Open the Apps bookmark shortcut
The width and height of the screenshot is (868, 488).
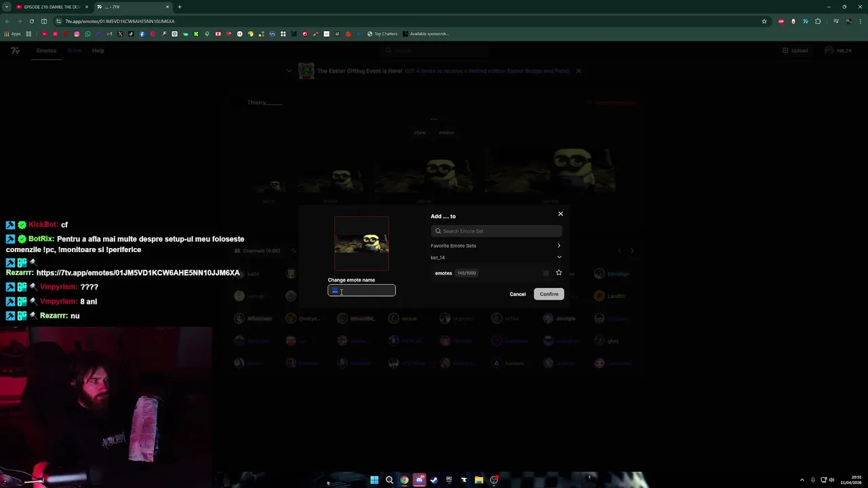point(12,34)
